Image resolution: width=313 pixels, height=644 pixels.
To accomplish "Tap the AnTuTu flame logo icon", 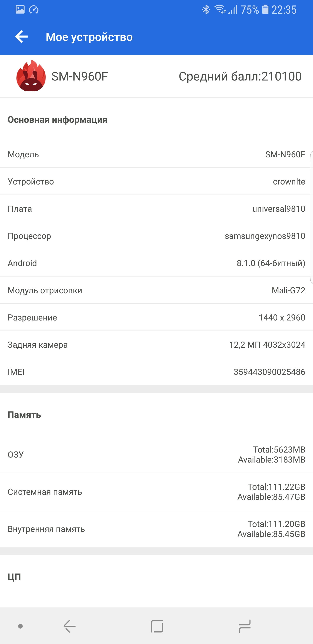I will point(31,76).
